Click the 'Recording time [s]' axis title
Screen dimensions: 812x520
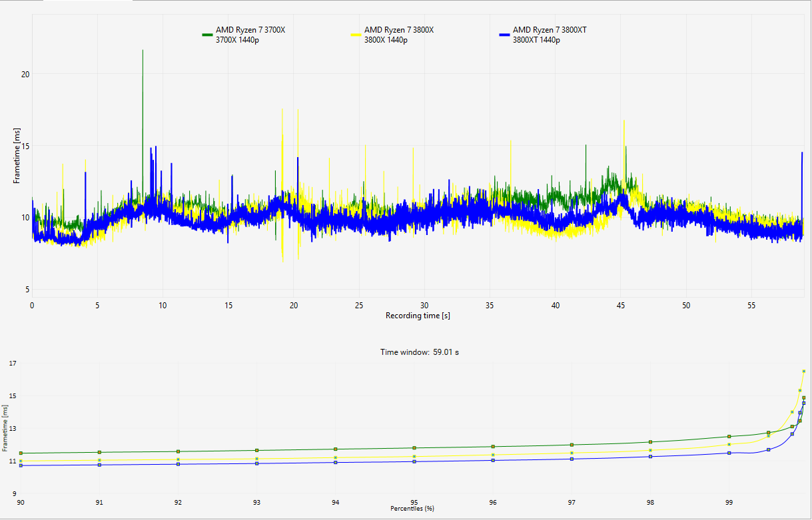(x=418, y=316)
